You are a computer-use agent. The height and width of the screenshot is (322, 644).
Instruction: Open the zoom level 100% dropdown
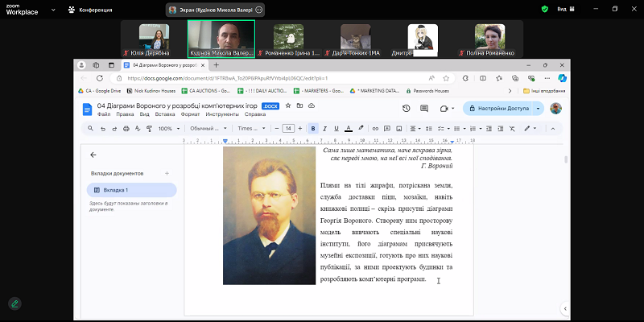click(169, 129)
